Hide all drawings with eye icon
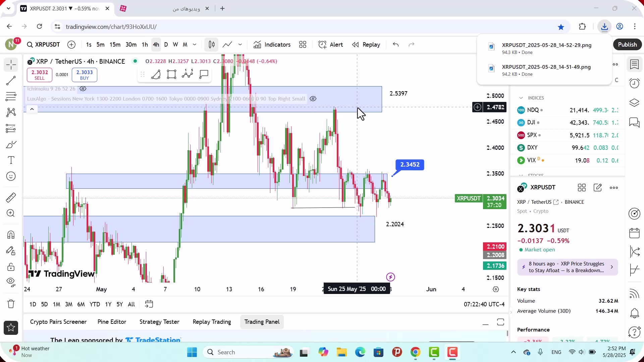 click(x=11, y=282)
